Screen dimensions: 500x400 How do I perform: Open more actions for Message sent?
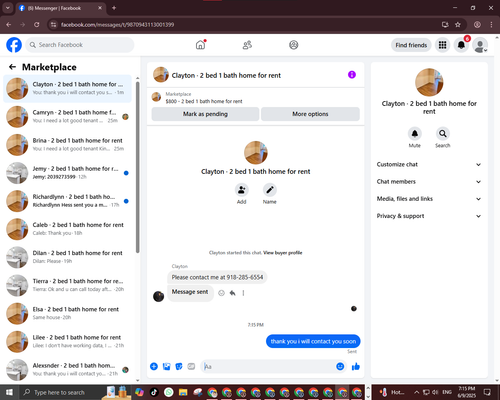[243, 293]
